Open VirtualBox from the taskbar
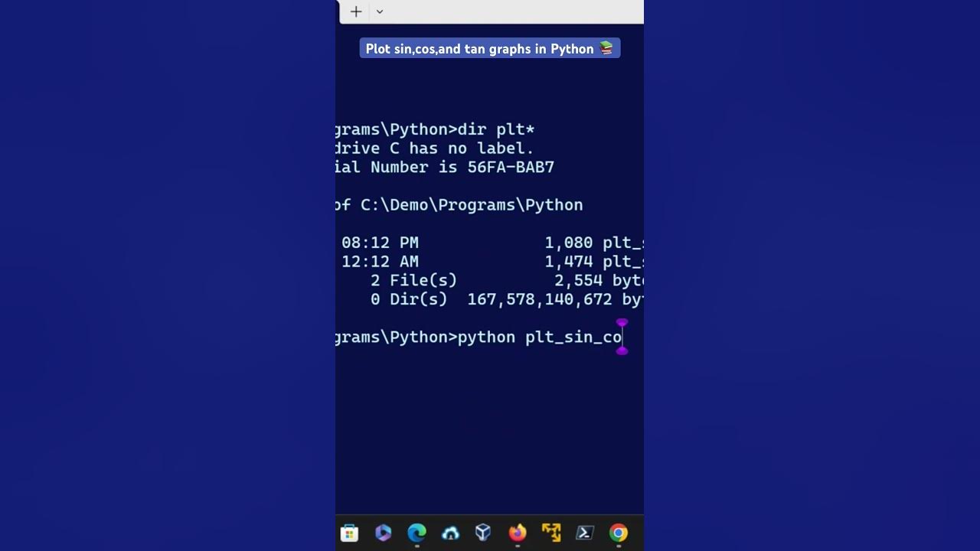This screenshot has width=980, height=551. click(x=483, y=533)
